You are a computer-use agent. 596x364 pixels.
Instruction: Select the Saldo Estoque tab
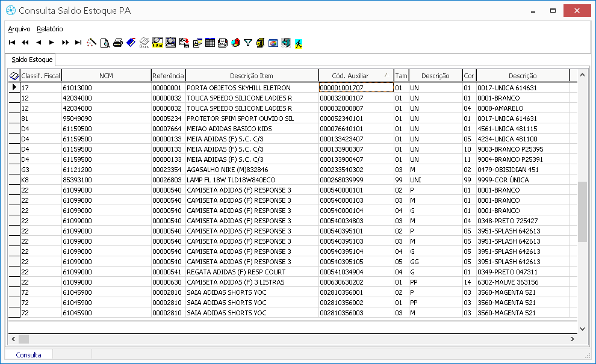(x=32, y=60)
